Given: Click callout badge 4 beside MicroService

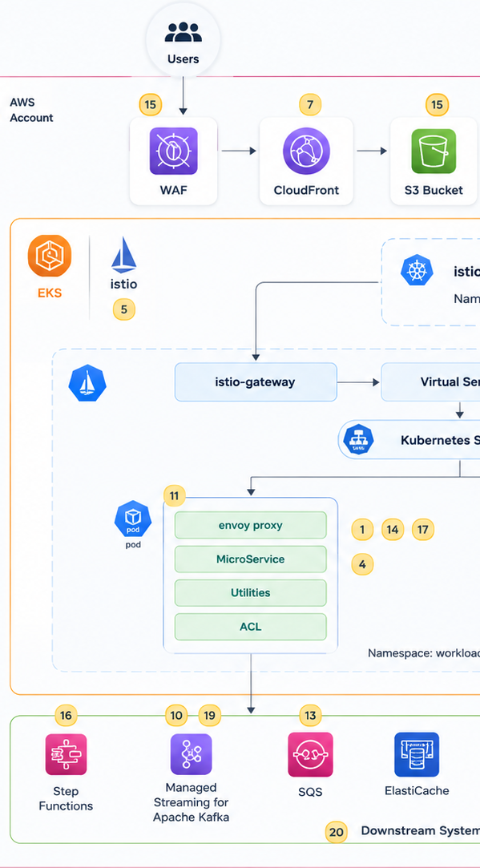Looking at the screenshot, I should coord(363,565).
